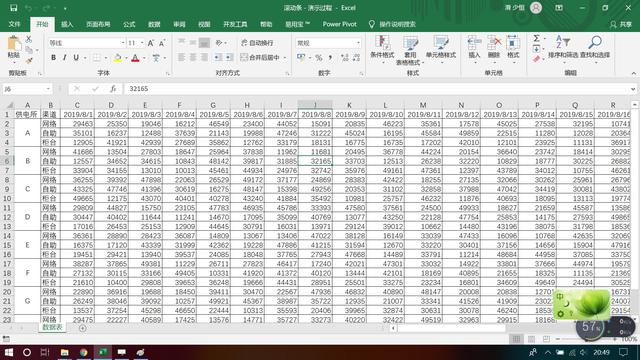Click the Share (共享) button
The image size is (640, 360).
[621, 24]
